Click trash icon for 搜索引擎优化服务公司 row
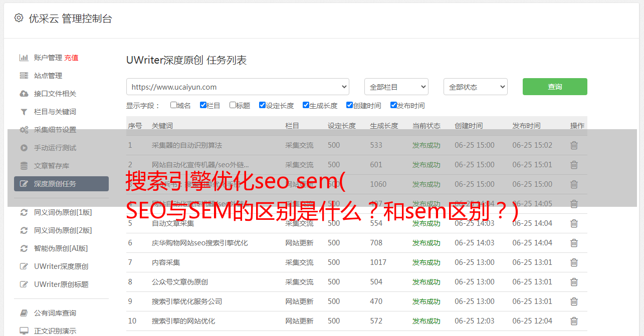This screenshot has height=336, width=644. pos(574,301)
